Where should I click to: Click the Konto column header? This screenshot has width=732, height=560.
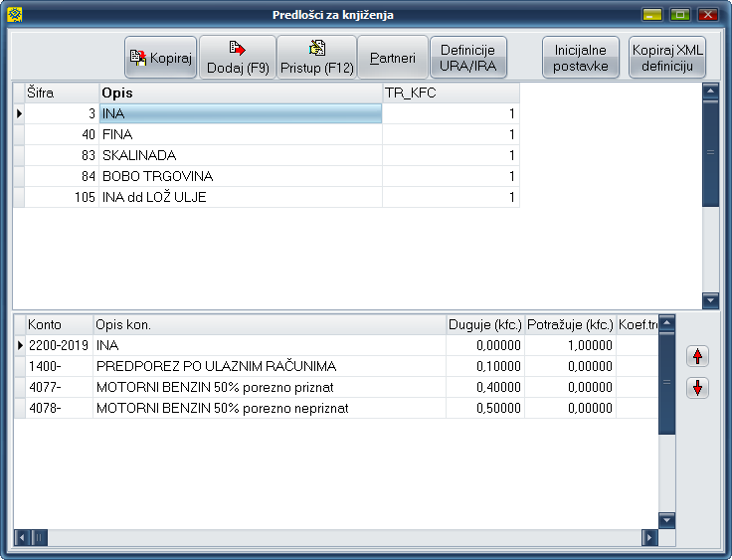coord(58,324)
